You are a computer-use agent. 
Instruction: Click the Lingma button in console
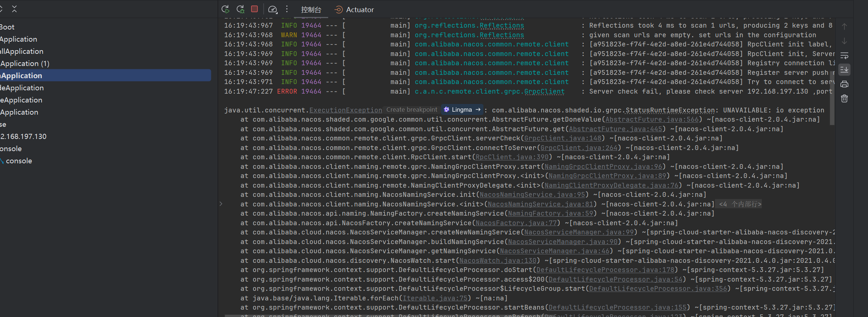pyautogui.click(x=462, y=109)
